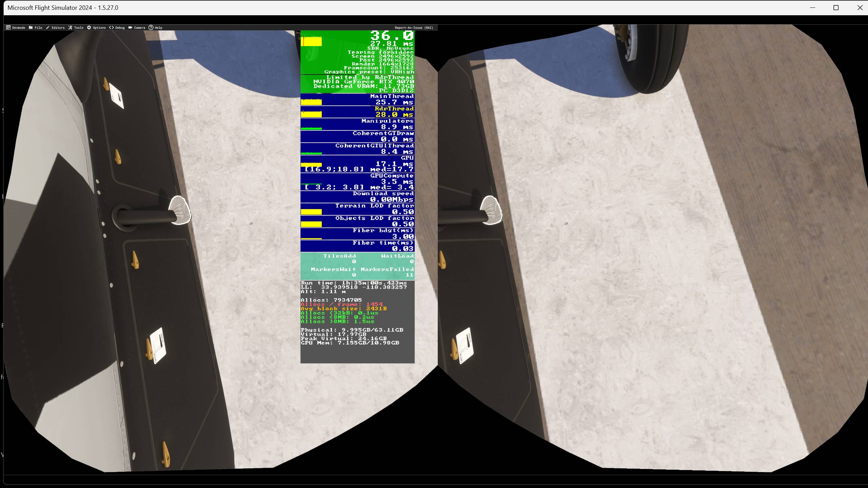
Task: Open the Debug code-brackets menu
Action: 117,28
